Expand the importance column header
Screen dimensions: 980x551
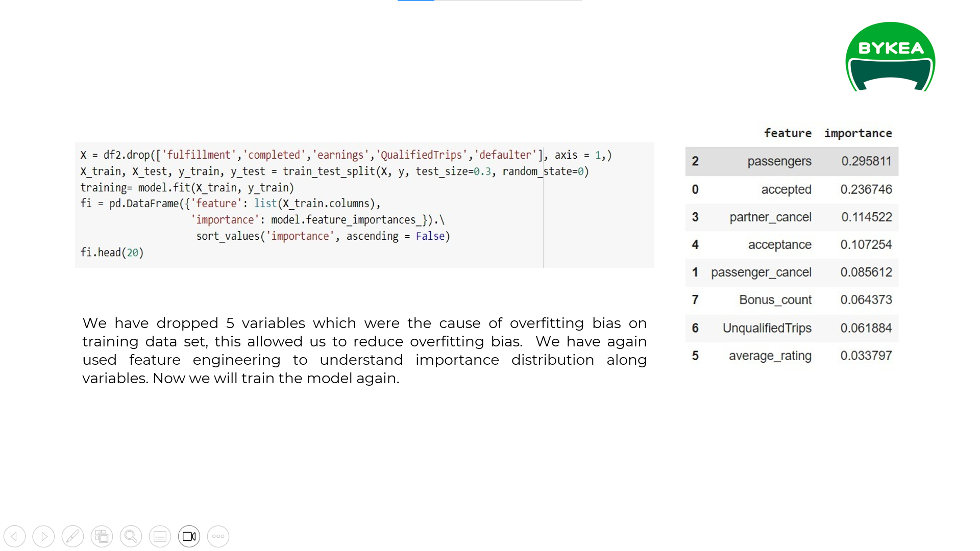tap(858, 133)
